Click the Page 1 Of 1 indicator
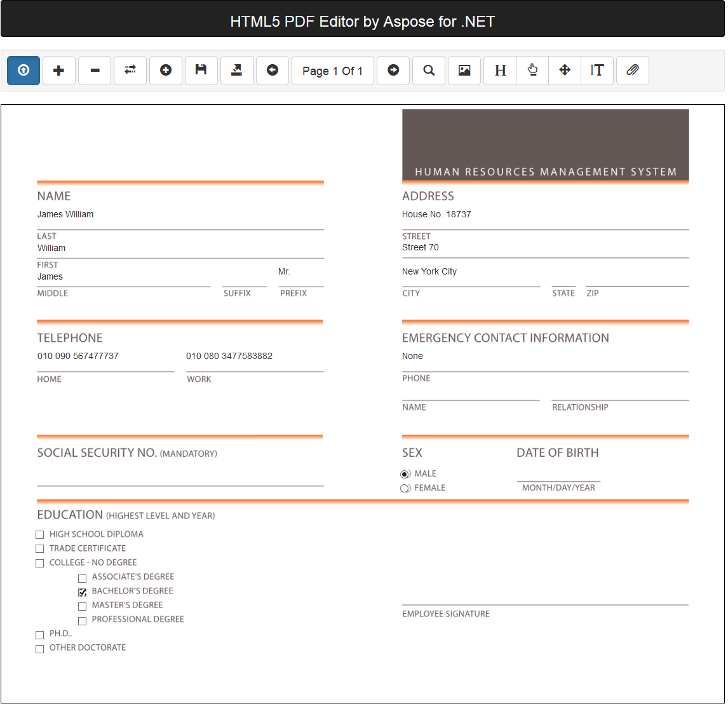Image resolution: width=728 pixels, height=706 pixels. coord(332,71)
